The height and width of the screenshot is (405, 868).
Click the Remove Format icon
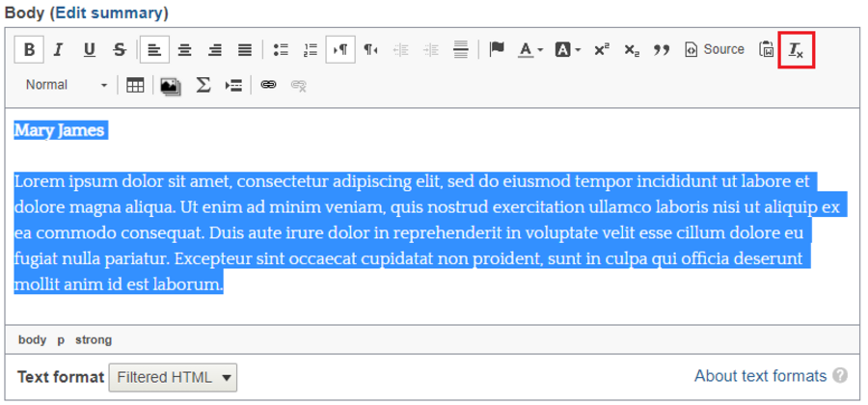click(x=796, y=50)
